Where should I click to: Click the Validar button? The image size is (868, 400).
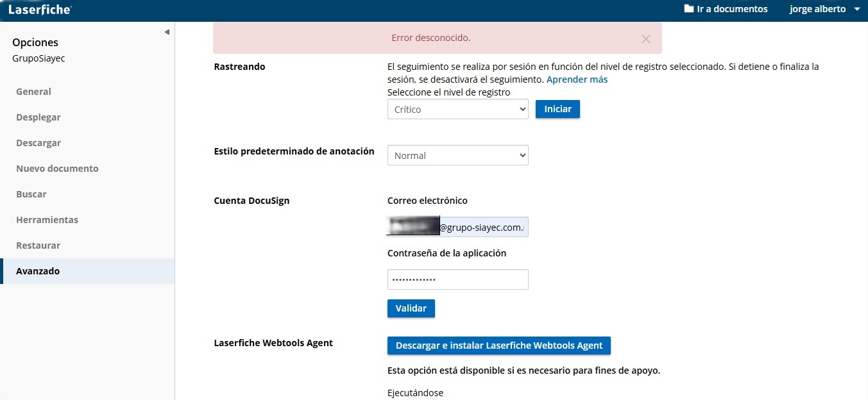pos(411,308)
